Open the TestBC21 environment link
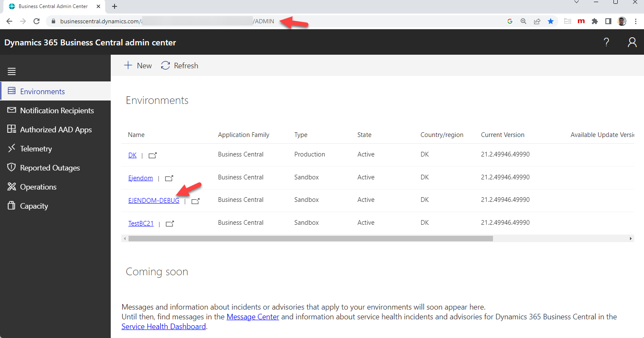The image size is (644, 338). tap(141, 223)
